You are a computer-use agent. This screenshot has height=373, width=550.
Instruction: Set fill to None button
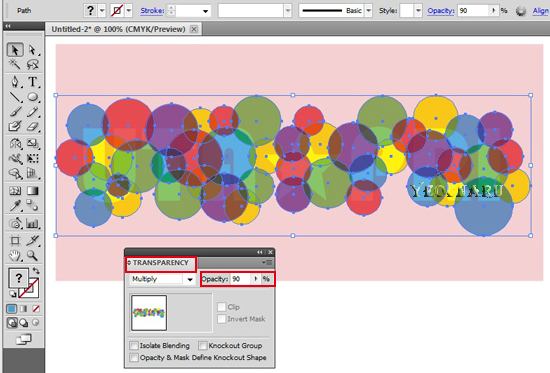pyautogui.click(x=36, y=309)
